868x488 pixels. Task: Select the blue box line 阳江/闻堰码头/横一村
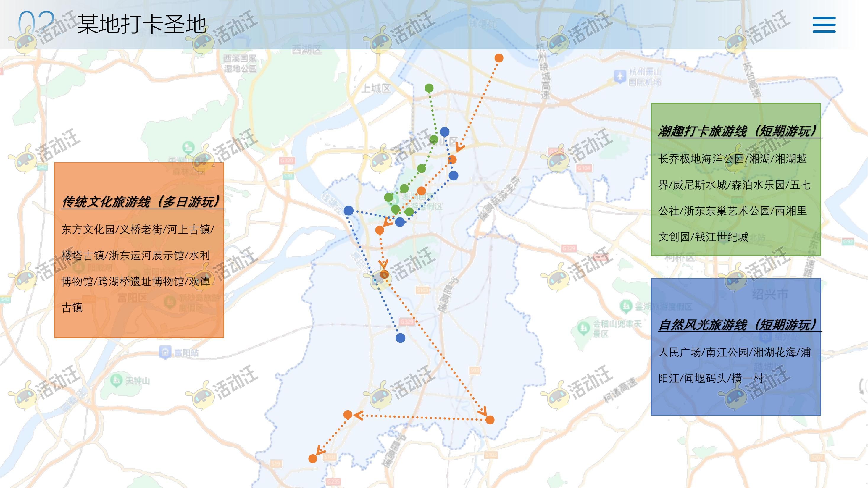pyautogui.click(x=711, y=378)
